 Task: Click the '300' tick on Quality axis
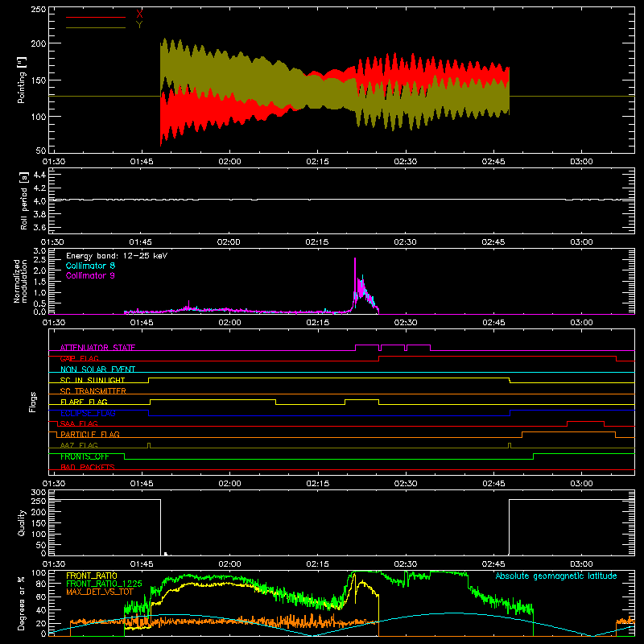(39, 492)
